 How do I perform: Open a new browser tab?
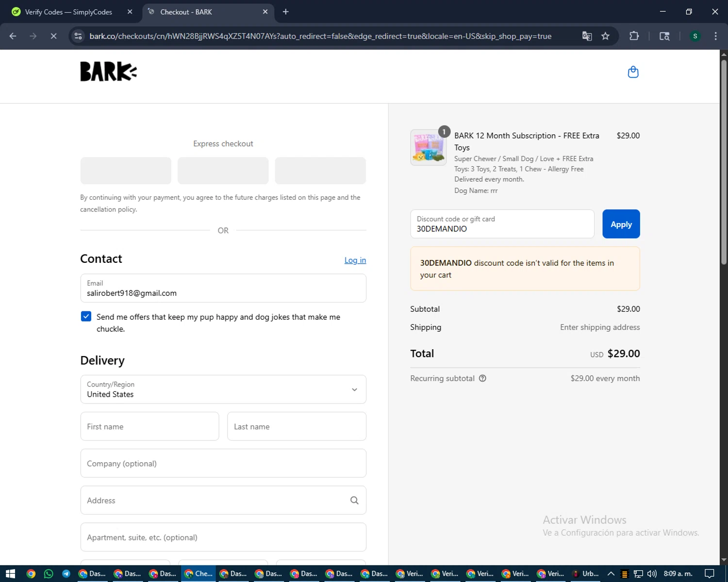coord(285,12)
